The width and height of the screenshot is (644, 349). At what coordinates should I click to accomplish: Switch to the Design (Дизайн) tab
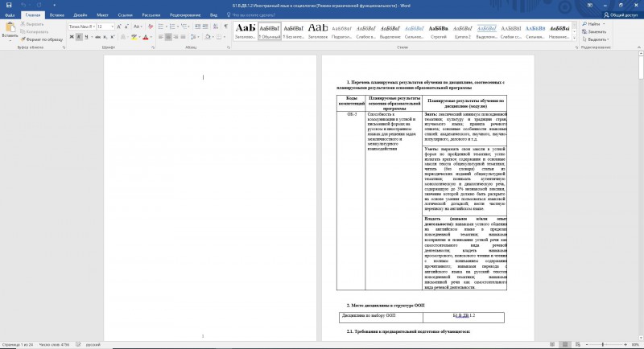tap(80, 15)
